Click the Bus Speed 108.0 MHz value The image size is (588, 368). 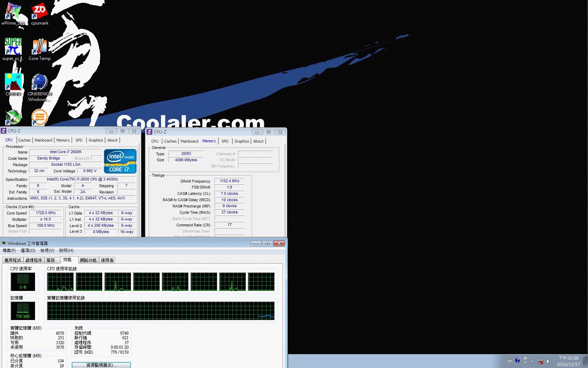46,225
